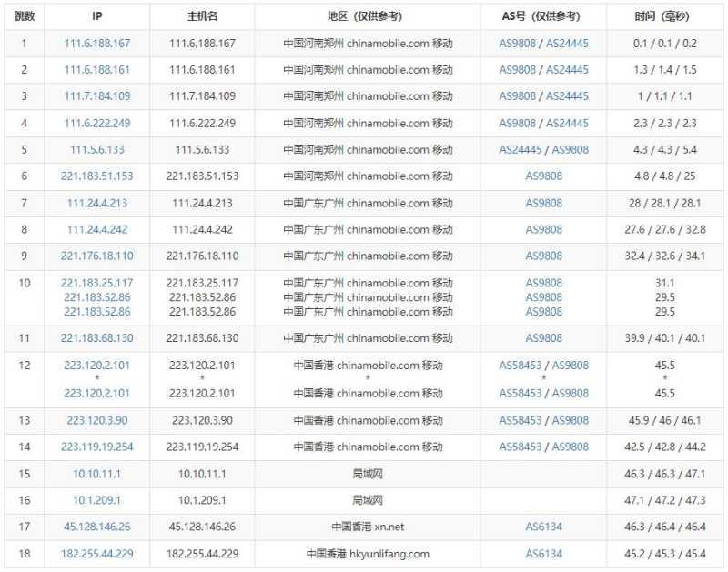Click AS24445 link in hop 1 row
728x572 pixels.
coord(567,43)
